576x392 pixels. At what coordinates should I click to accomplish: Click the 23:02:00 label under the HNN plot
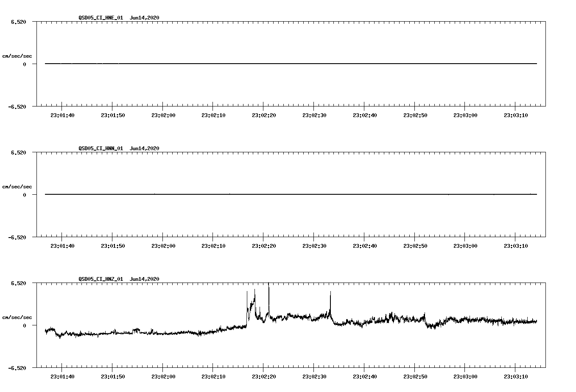point(163,246)
